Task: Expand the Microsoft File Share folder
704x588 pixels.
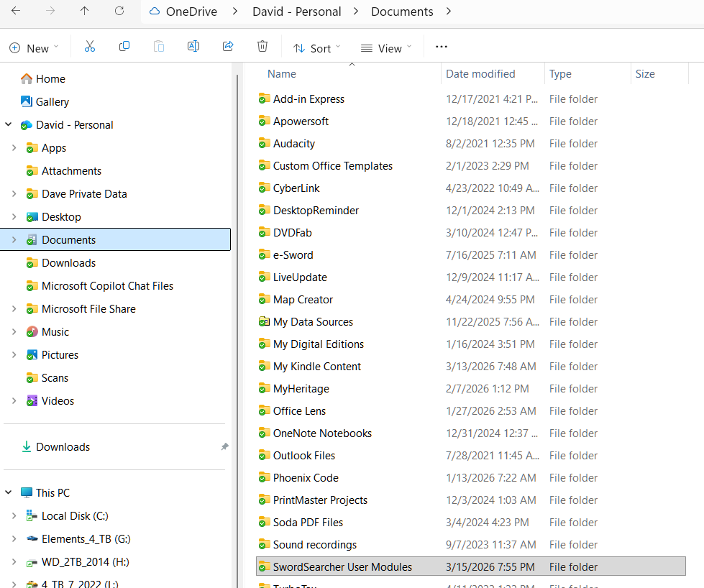Action: (14, 308)
